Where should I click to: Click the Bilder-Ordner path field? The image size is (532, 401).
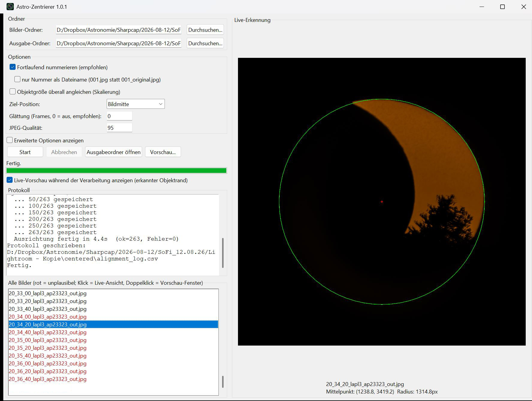119,30
